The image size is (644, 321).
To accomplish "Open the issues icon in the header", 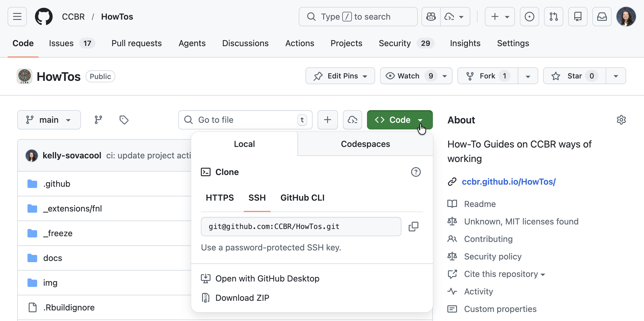I will coord(529,17).
